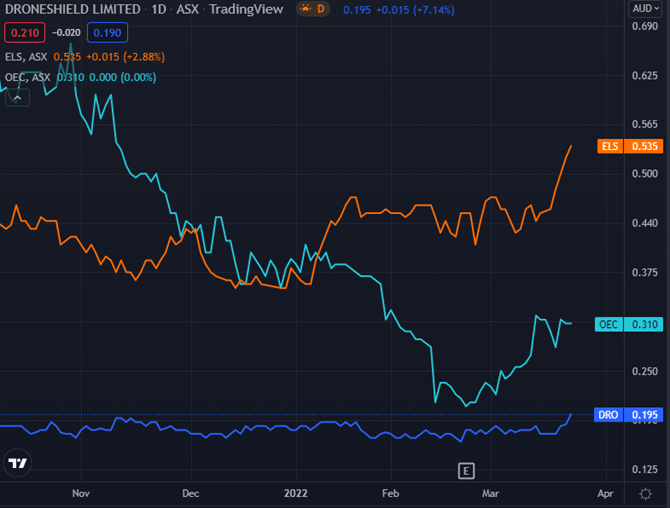The image size is (670, 508).
Task: Click the orange ELS 0.535 price label
Action: click(630, 147)
